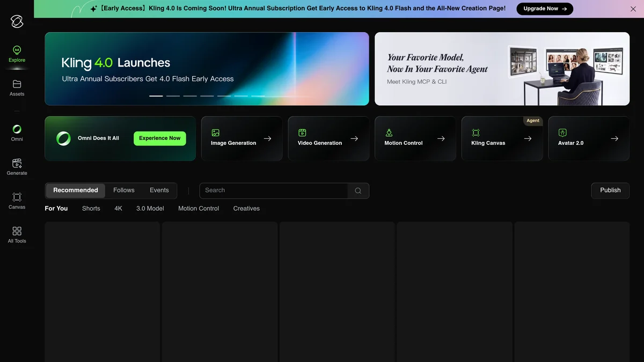Open the Canvas sidebar icon
Image resolution: width=644 pixels, height=362 pixels.
coord(17,201)
